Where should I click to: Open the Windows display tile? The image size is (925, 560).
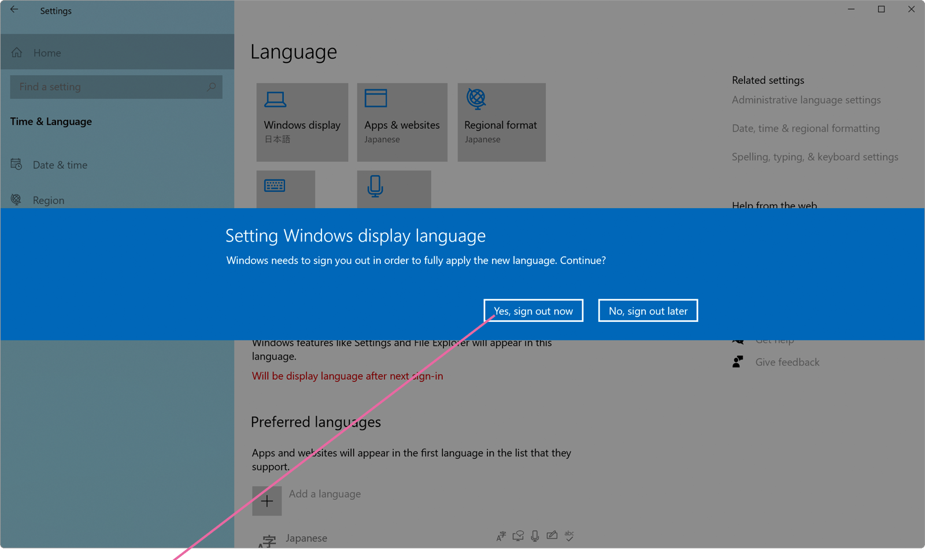tap(302, 122)
